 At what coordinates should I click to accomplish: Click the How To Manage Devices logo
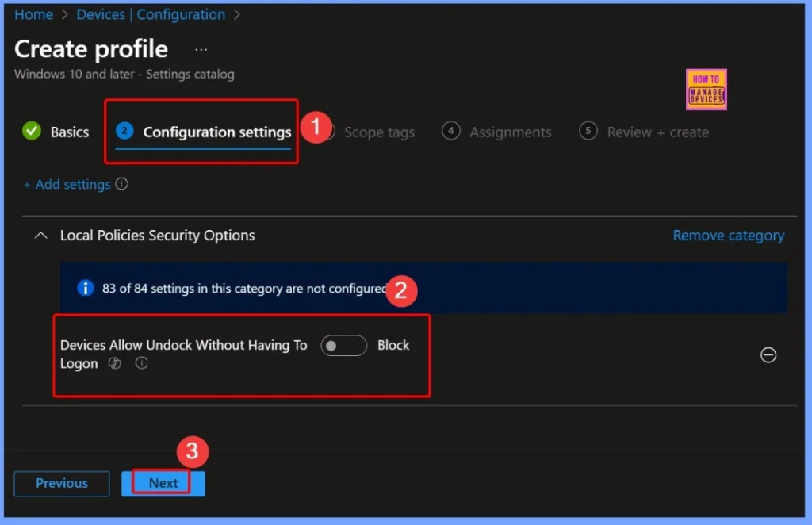(706, 89)
